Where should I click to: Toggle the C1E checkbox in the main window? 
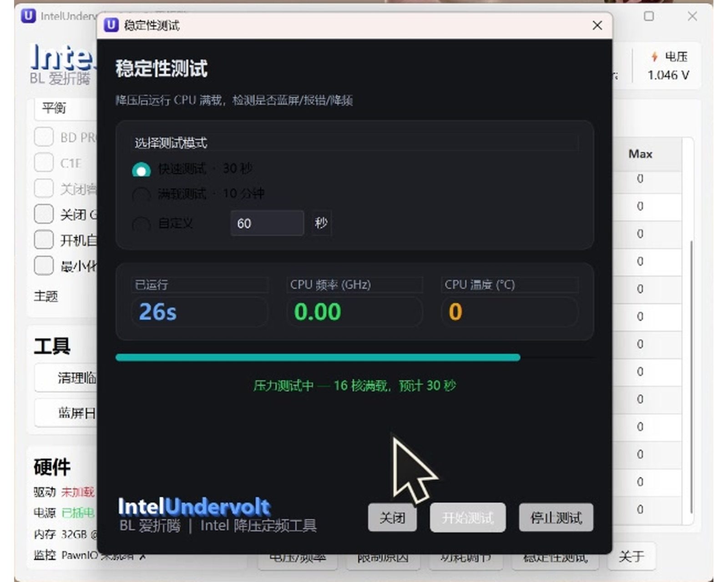(44, 162)
